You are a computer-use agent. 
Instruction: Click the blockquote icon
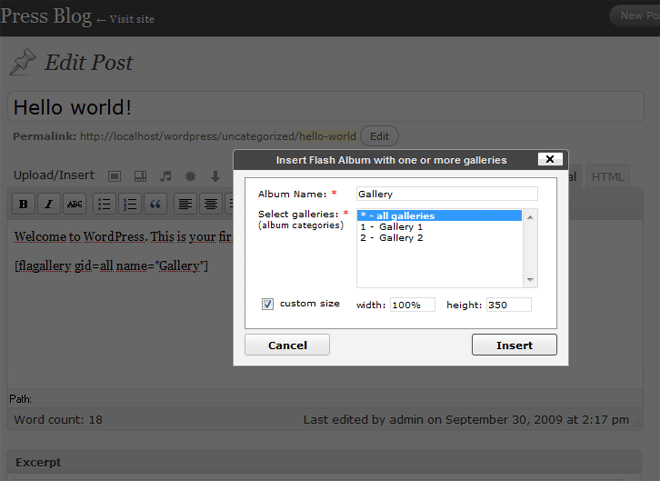coord(155,204)
